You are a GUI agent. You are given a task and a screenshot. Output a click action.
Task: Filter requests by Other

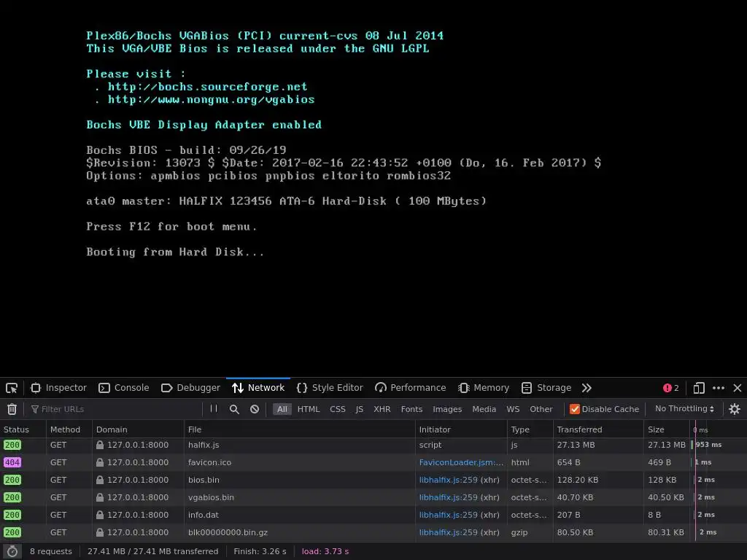pos(541,409)
